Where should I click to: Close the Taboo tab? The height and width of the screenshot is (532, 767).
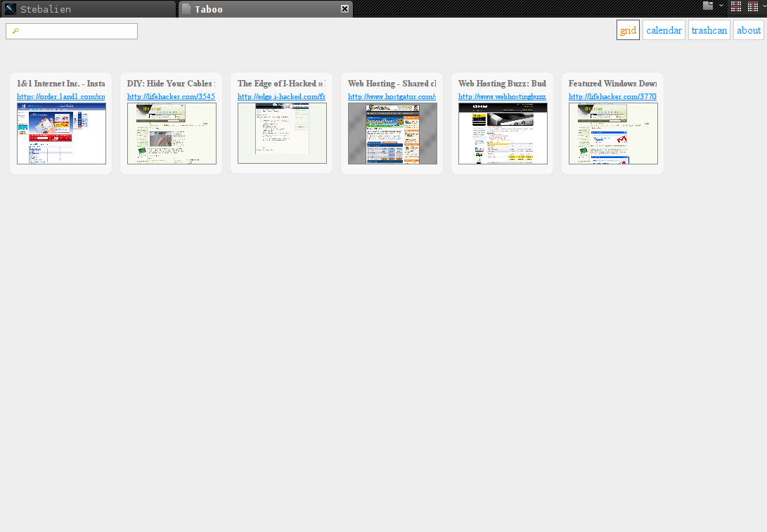344,9
